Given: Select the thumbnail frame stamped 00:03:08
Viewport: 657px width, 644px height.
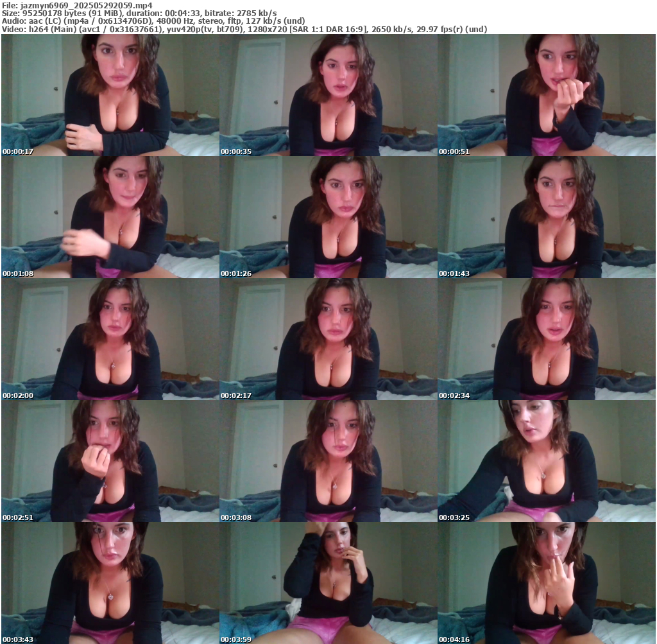Looking at the screenshot, I should pyautogui.click(x=328, y=461).
